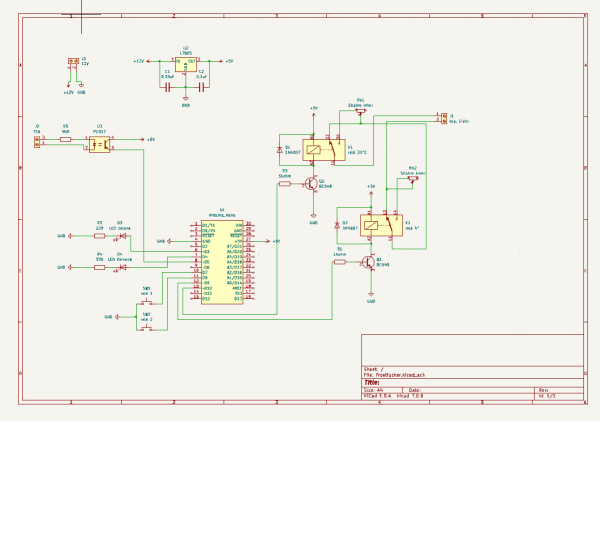Select diode D1 1N4007 beside relay K1

click(279, 150)
